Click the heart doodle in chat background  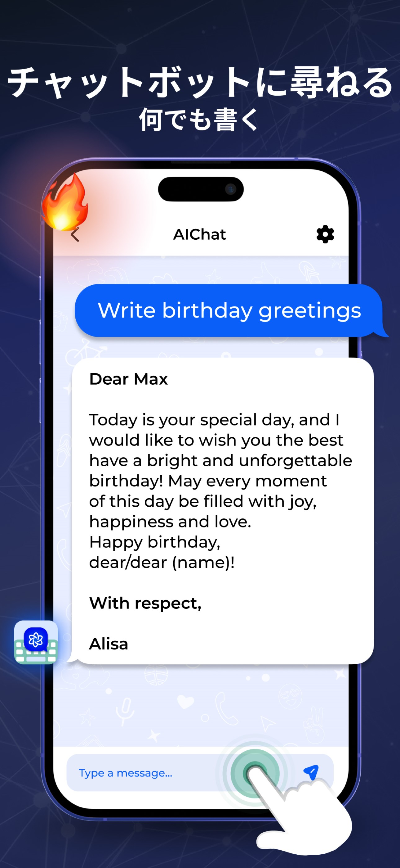pos(185,702)
